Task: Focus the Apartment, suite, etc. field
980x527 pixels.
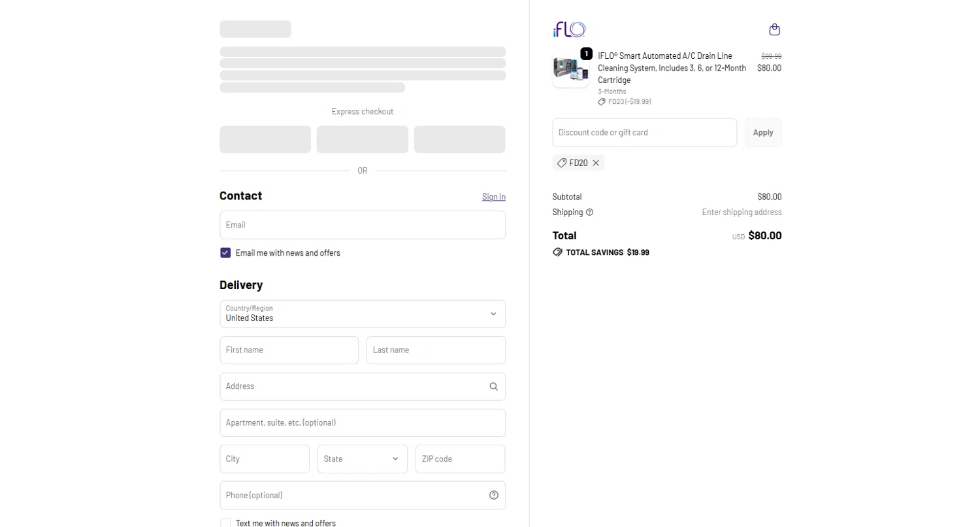Action: click(363, 423)
